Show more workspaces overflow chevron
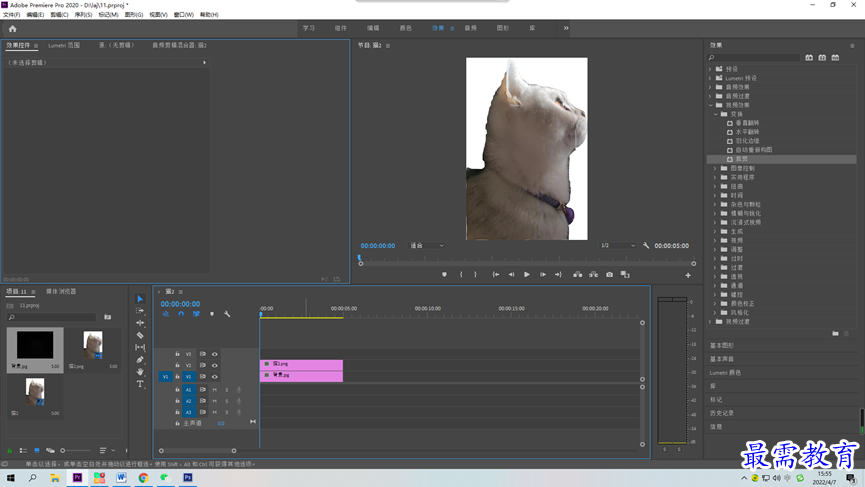865x487 pixels. (566, 28)
